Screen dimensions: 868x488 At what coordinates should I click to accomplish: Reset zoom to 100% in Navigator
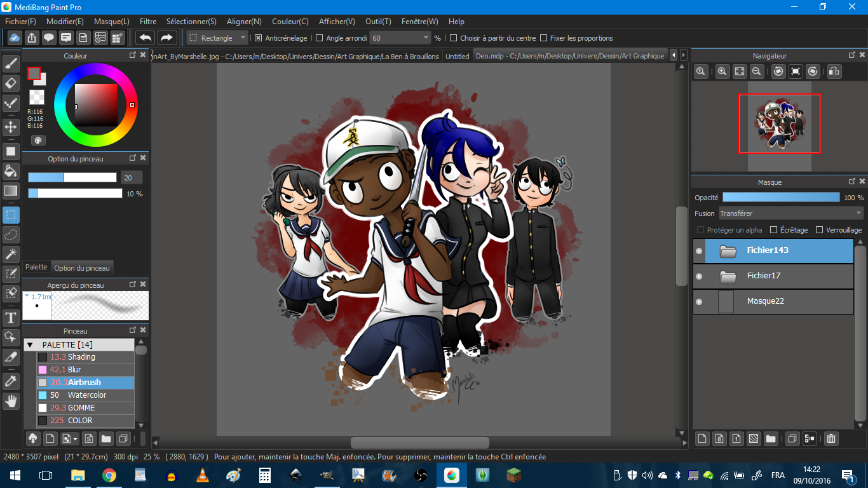click(x=700, y=72)
